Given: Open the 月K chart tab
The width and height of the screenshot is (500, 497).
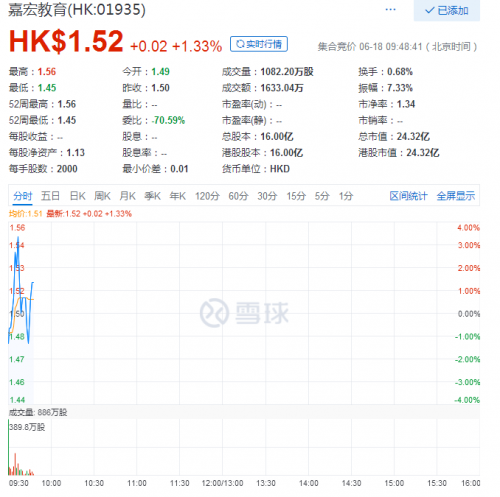Looking at the screenshot, I should (127, 196).
